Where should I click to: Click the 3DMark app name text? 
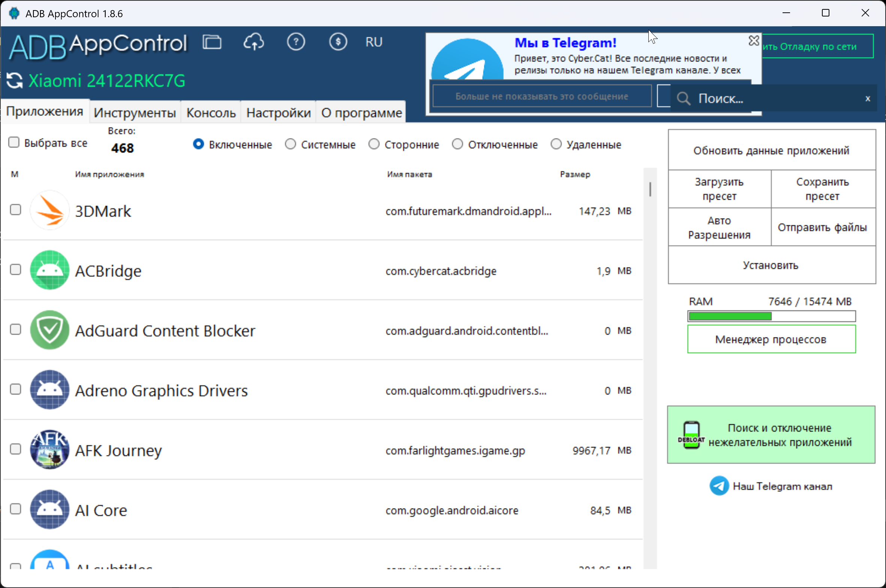(103, 211)
